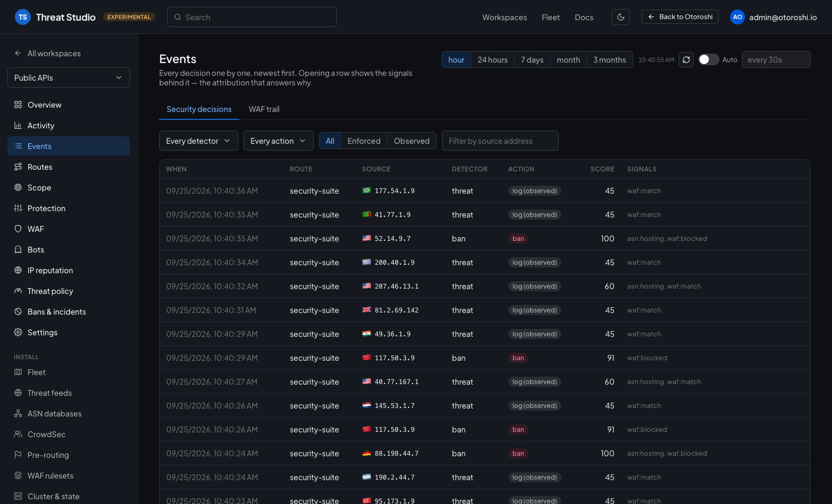Click the Scope target icon

click(x=18, y=187)
